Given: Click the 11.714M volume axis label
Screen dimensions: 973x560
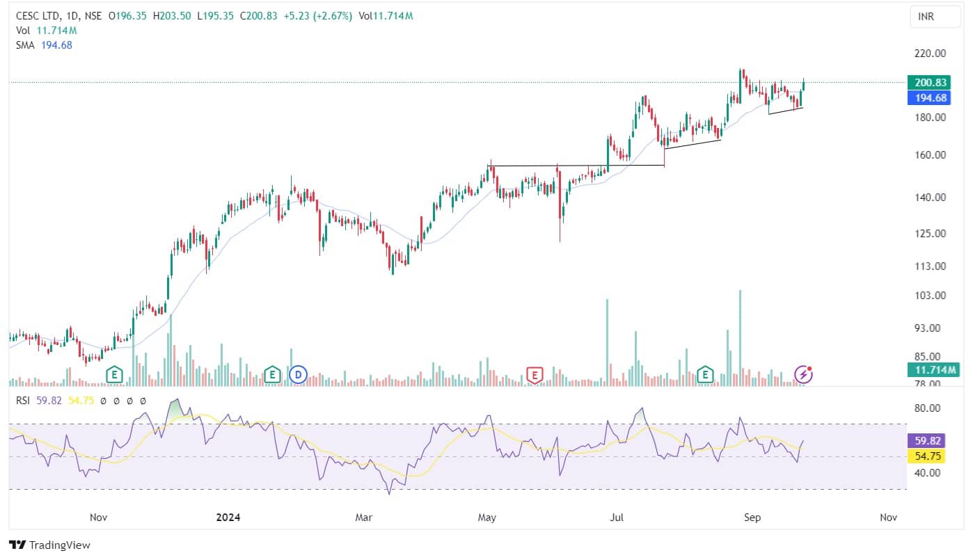Looking at the screenshot, I should pyautogui.click(x=934, y=369).
